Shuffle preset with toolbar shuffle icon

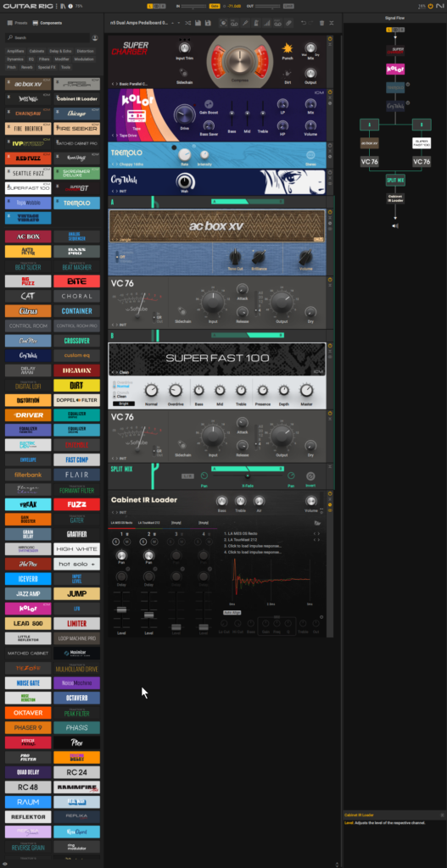coord(187,23)
